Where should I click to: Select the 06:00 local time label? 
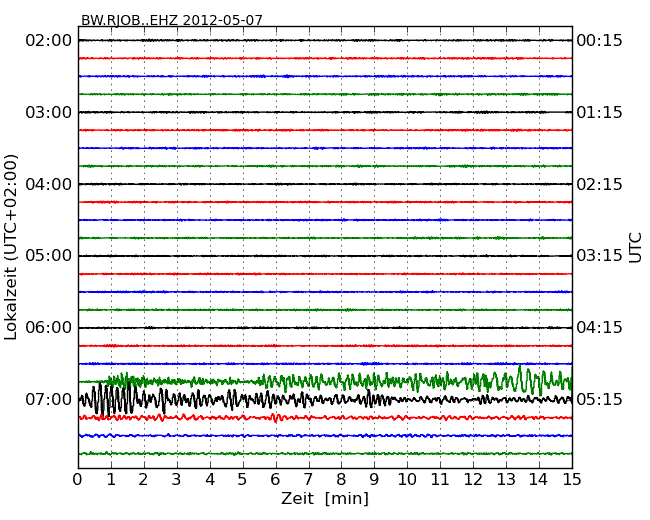pos(49,328)
